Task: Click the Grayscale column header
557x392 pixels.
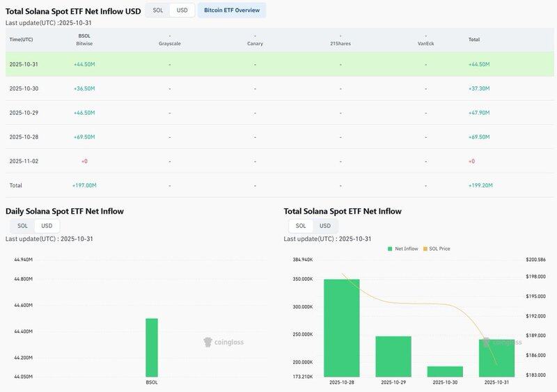Action: [x=169, y=40]
